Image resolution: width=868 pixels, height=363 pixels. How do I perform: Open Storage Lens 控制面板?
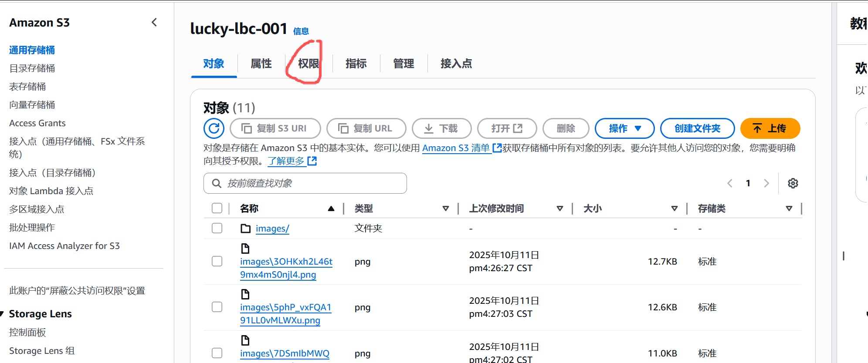(x=27, y=333)
